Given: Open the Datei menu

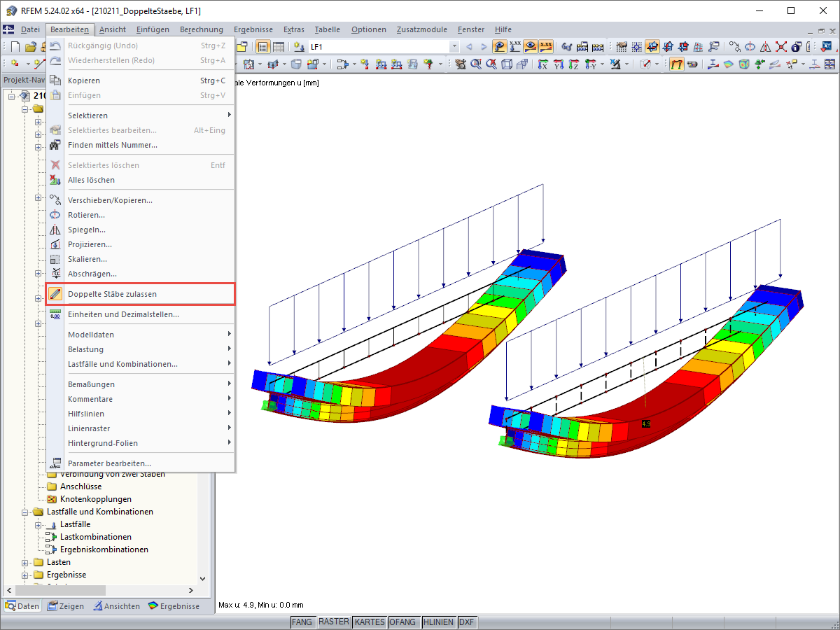Looking at the screenshot, I should (x=30, y=29).
